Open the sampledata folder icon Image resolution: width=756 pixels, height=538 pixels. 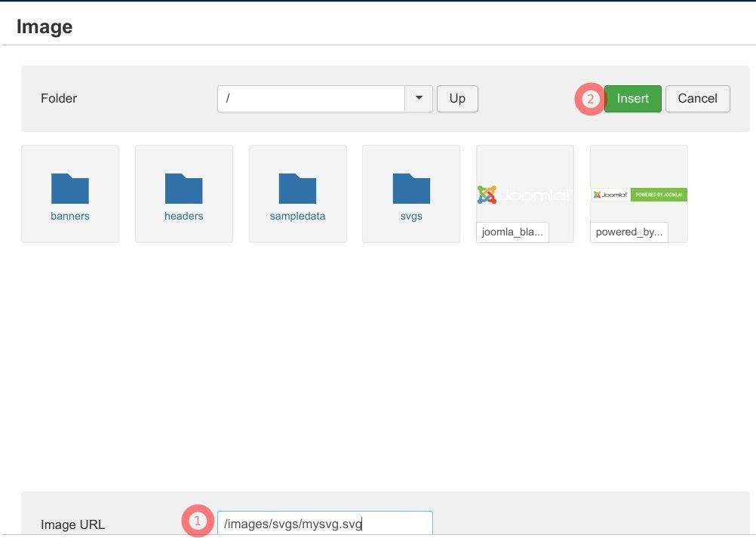297,188
